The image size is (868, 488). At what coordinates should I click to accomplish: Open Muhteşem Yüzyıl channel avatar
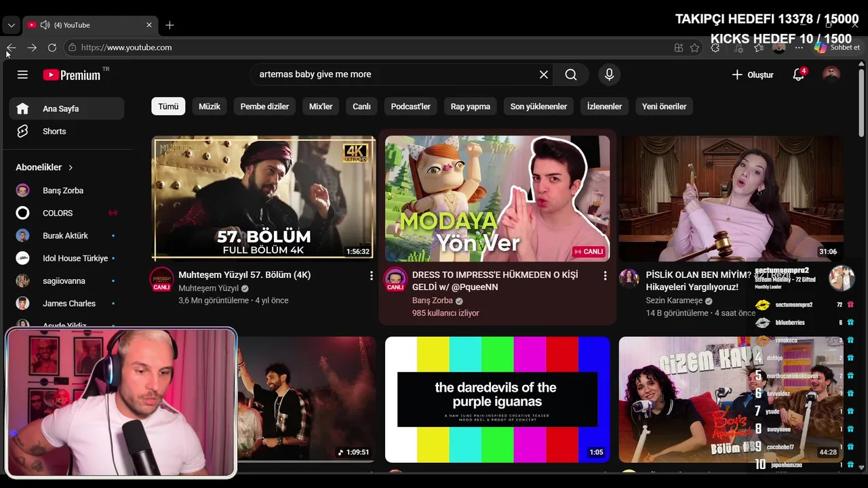coord(161,279)
